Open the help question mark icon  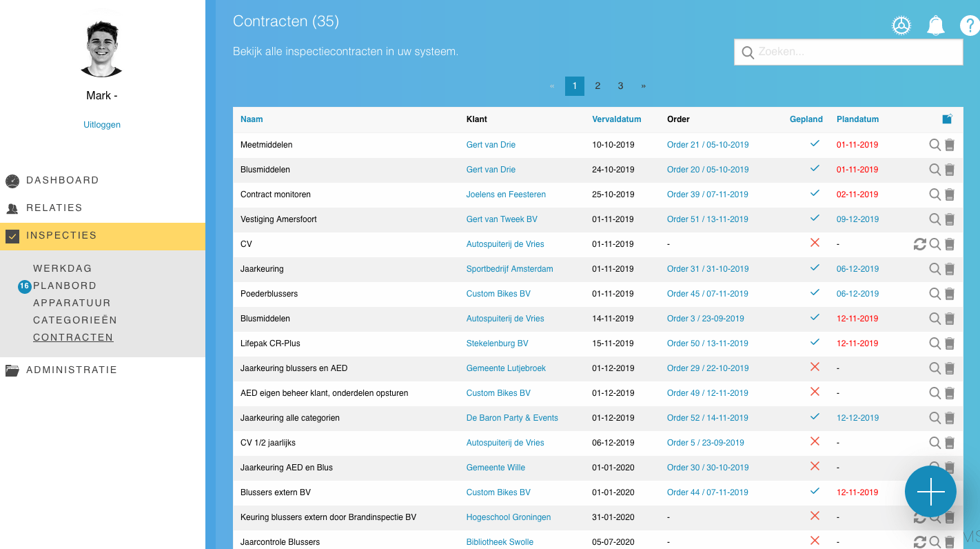tap(969, 26)
